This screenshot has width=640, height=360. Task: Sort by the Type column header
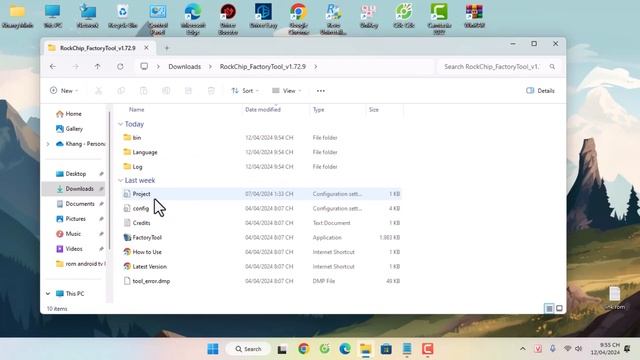(x=318, y=110)
